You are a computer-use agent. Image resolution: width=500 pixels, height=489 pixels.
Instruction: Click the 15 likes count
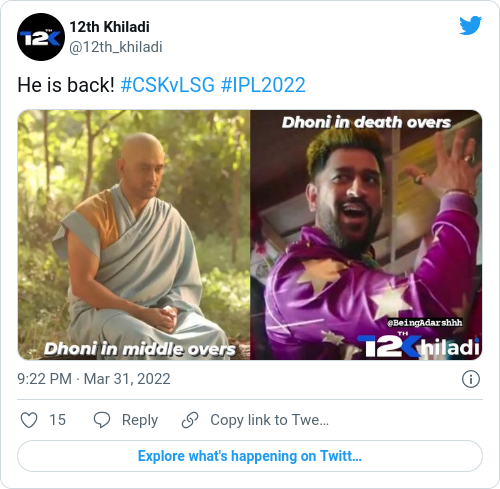[57, 420]
